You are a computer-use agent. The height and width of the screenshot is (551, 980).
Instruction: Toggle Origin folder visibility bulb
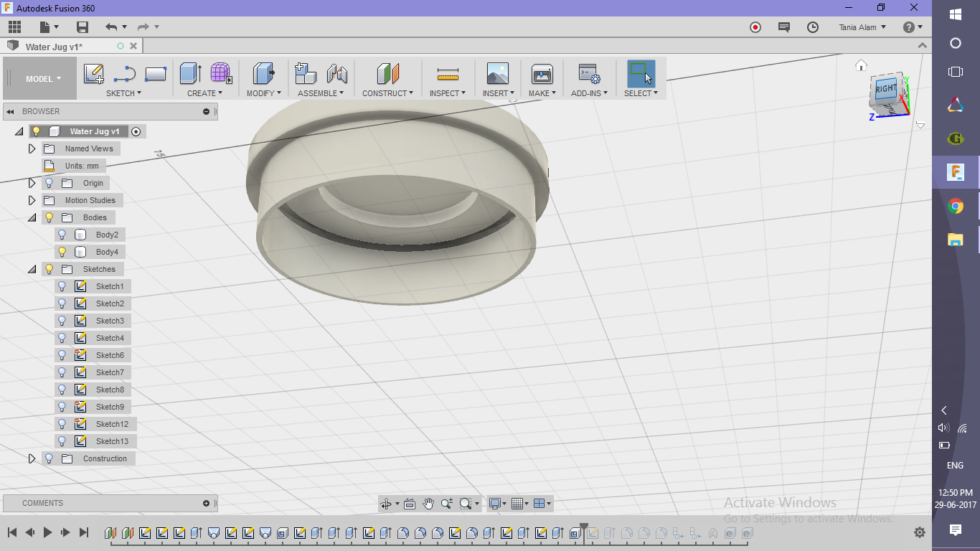click(50, 183)
